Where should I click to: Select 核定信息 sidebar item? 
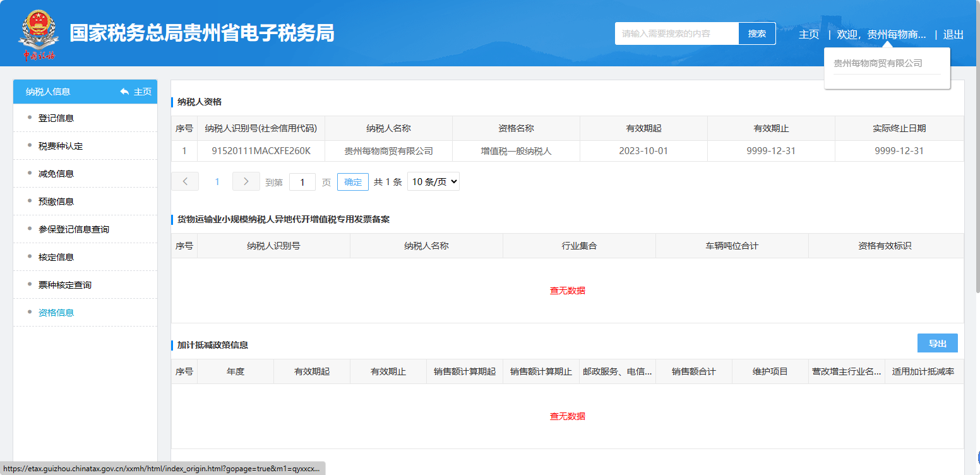pos(56,257)
